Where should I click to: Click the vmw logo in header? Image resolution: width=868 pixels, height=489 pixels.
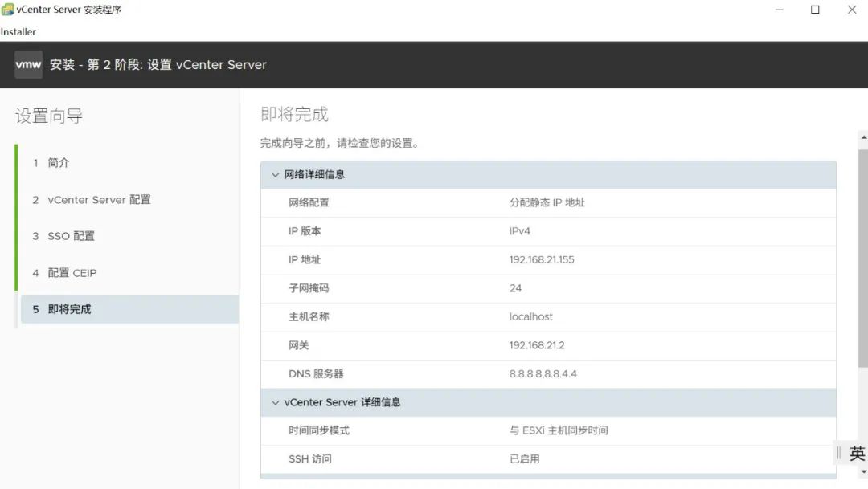coord(28,65)
